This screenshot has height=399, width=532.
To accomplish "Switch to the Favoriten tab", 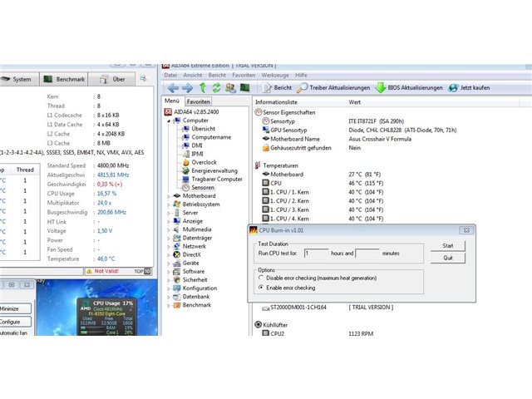I will pyautogui.click(x=199, y=101).
